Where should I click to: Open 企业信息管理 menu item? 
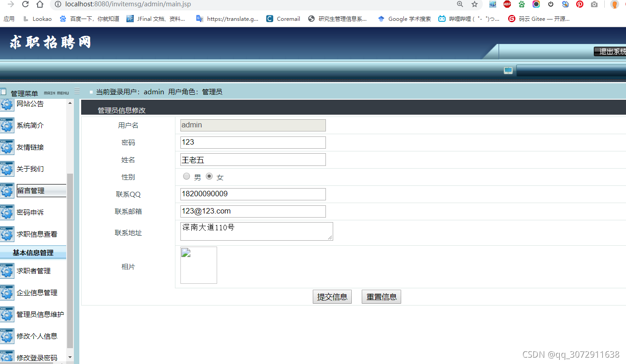37,293
